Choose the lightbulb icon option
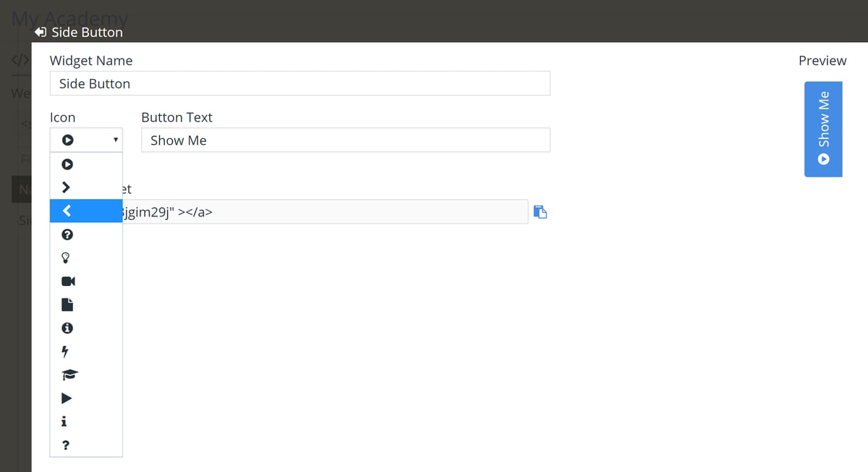868x472 pixels. [67, 258]
